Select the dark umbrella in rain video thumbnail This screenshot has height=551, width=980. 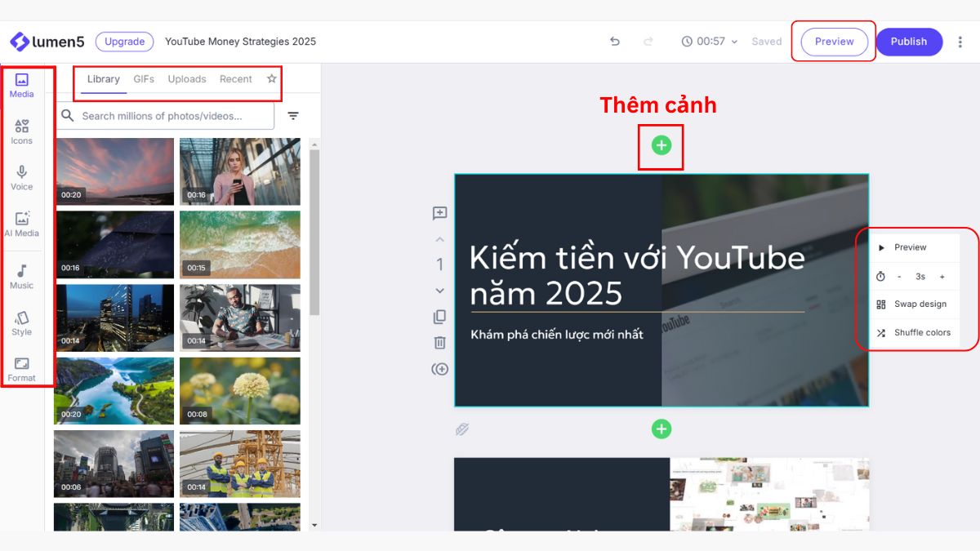pyautogui.click(x=114, y=244)
